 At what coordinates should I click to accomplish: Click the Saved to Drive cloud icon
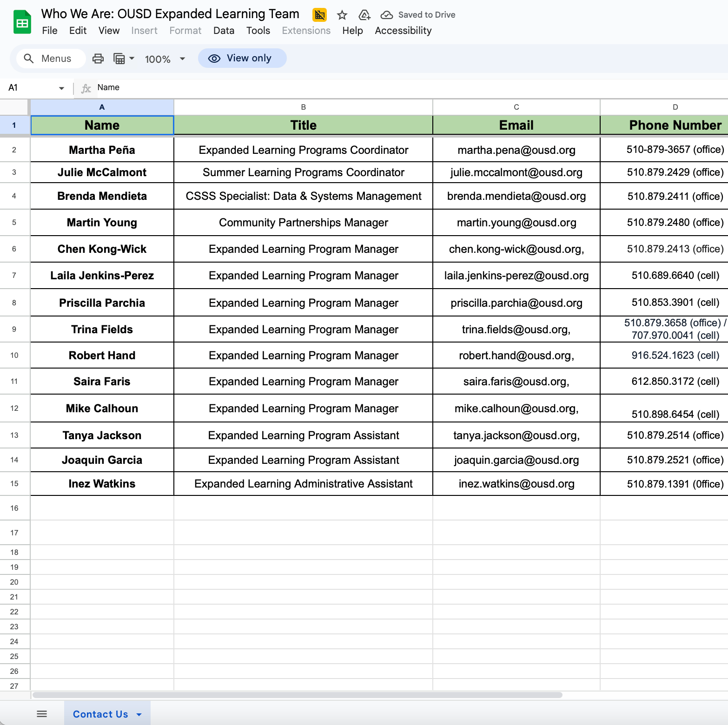tap(386, 15)
